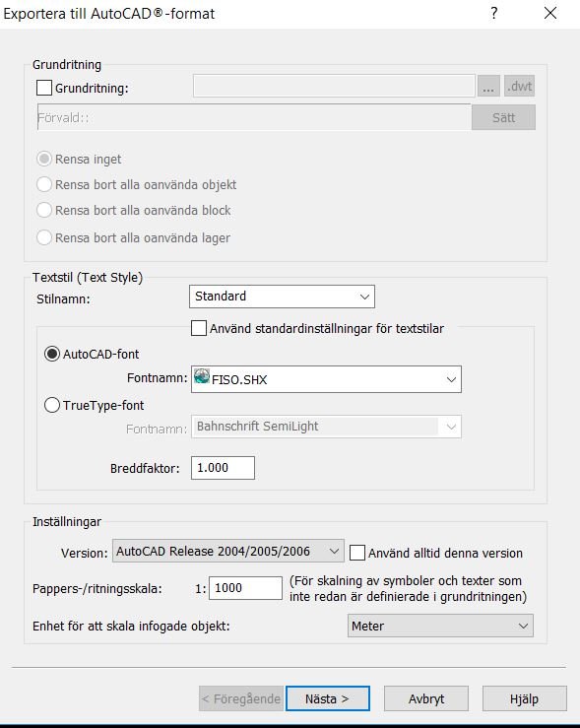Enable the Grundritning checkbox
580x728 pixels.
[x=44, y=88]
